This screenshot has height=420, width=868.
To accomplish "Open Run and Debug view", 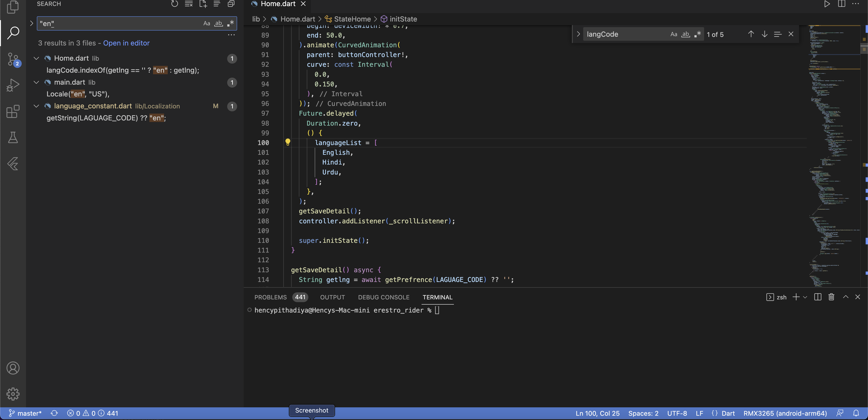I will [x=13, y=85].
